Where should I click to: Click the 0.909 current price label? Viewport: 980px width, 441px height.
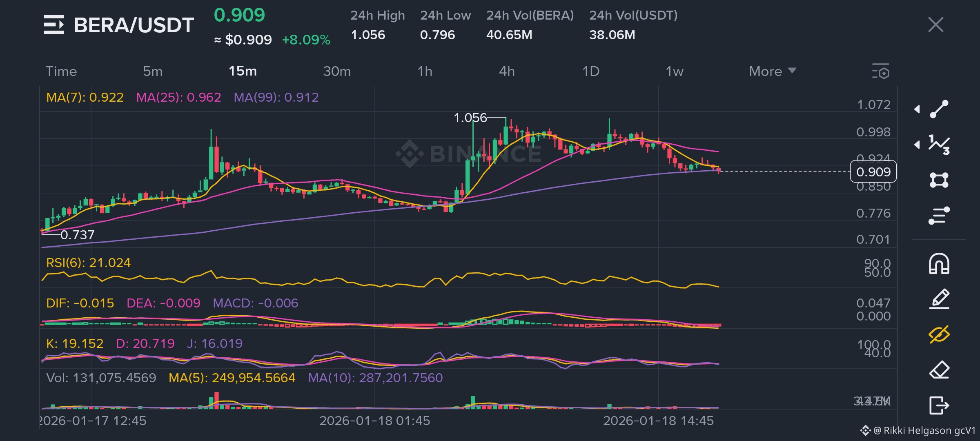pos(873,172)
